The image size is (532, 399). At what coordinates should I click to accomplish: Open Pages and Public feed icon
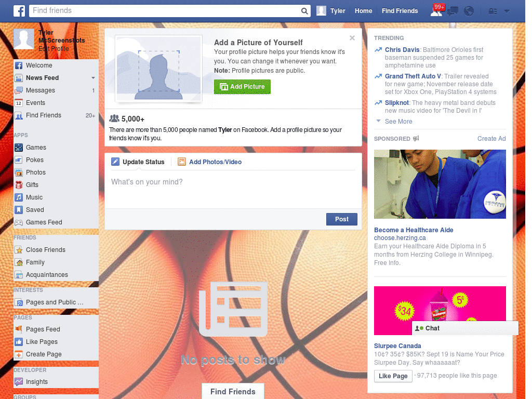pos(19,302)
